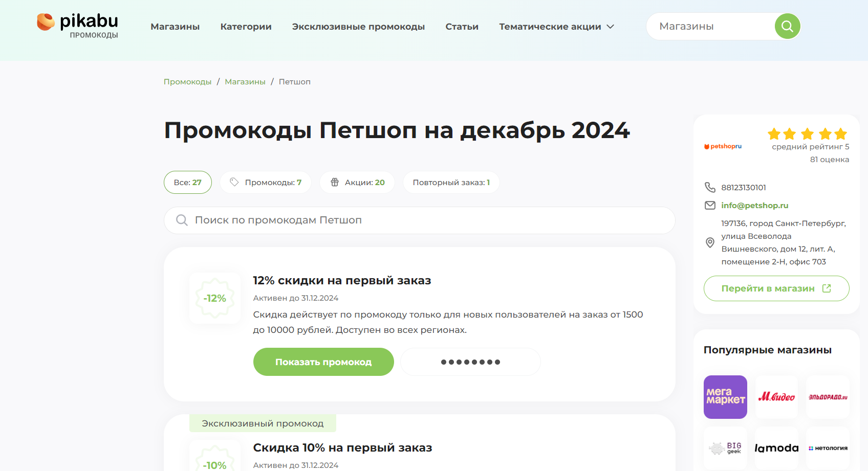Click the Промокоды breadcrumb link

point(187,82)
